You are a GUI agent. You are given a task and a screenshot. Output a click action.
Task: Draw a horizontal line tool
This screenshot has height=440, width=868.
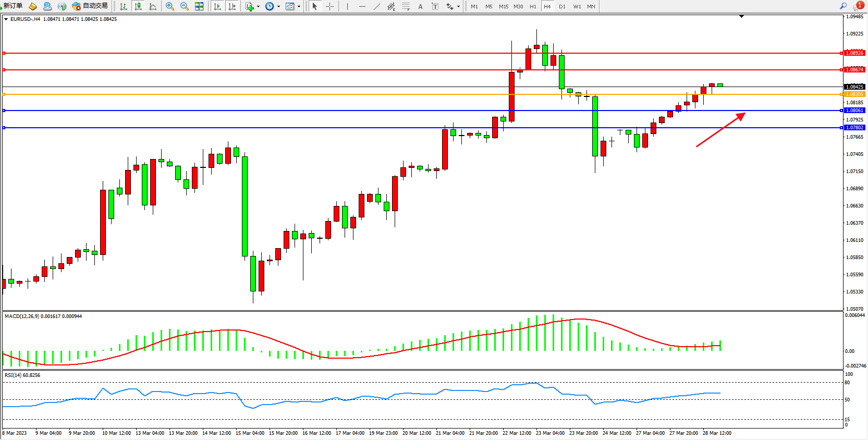pos(362,7)
